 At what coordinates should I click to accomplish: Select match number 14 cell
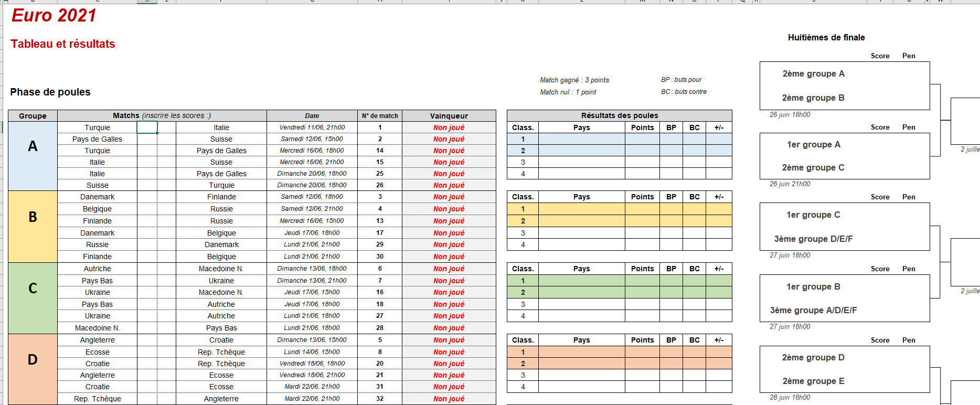(380, 151)
